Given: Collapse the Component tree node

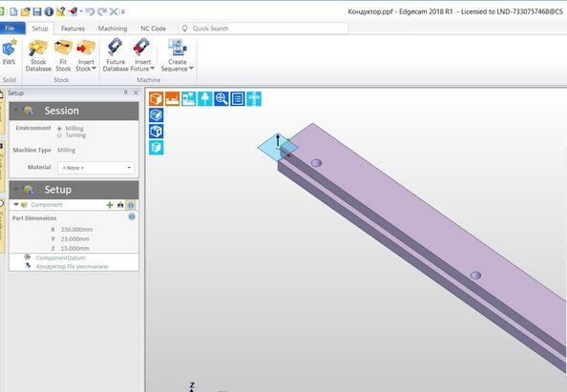Looking at the screenshot, I should pyautogui.click(x=16, y=204).
